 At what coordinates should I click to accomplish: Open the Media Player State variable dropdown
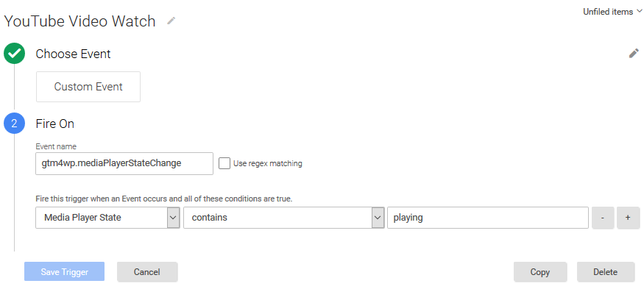pos(107,218)
